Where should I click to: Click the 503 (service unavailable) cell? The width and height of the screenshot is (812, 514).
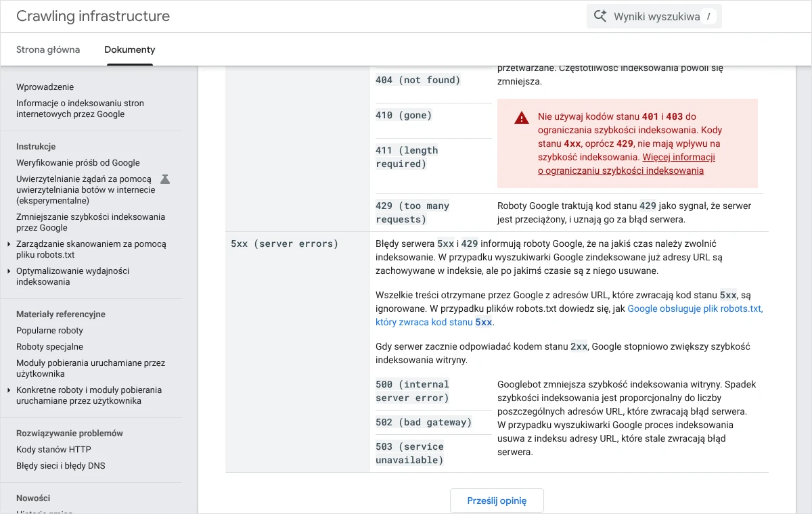tap(409, 453)
